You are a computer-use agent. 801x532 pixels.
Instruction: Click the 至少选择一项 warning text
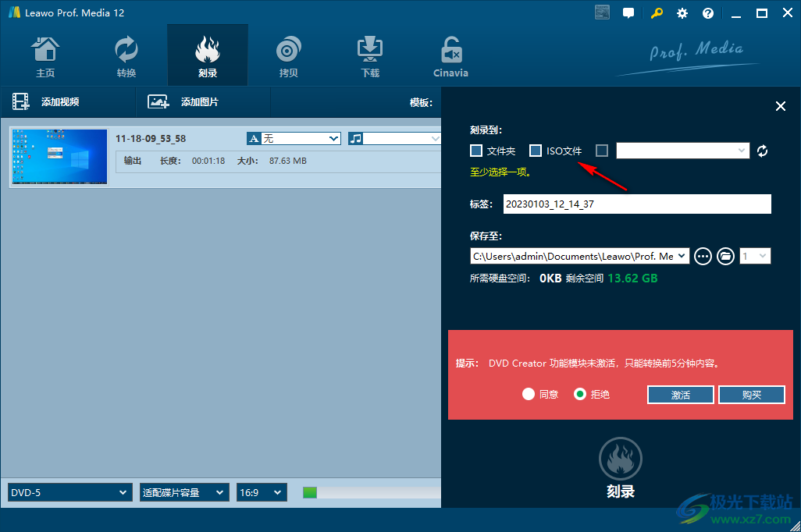tap(500, 172)
